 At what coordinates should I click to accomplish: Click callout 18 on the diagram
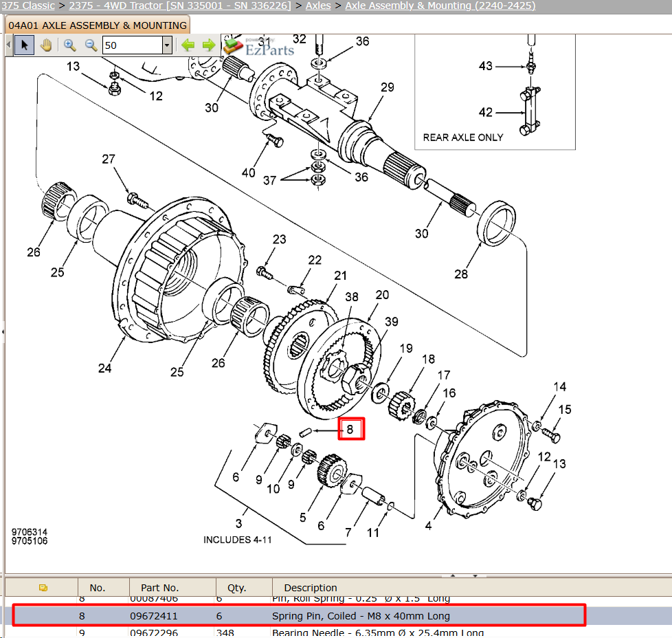(x=428, y=359)
